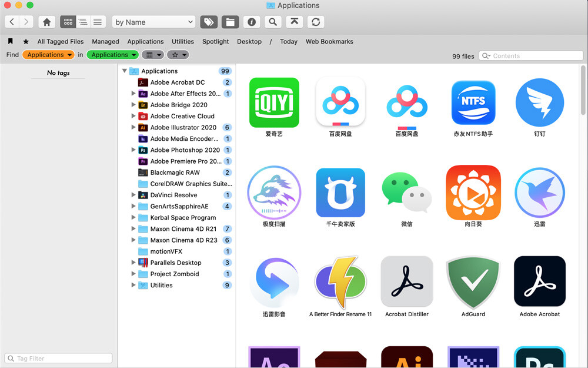The height and width of the screenshot is (368, 588).
Task: Select Kerbal Space Program folder
Action: (183, 217)
